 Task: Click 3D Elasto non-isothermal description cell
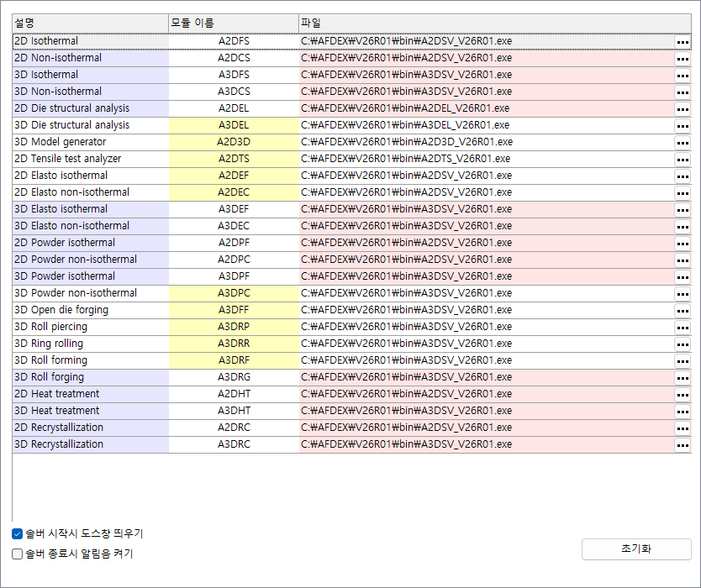point(90,226)
